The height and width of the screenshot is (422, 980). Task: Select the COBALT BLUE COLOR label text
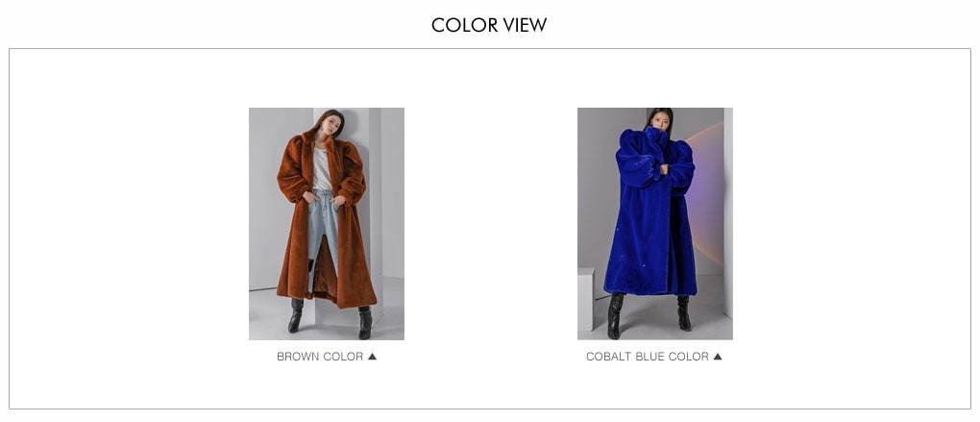pyautogui.click(x=647, y=357)
